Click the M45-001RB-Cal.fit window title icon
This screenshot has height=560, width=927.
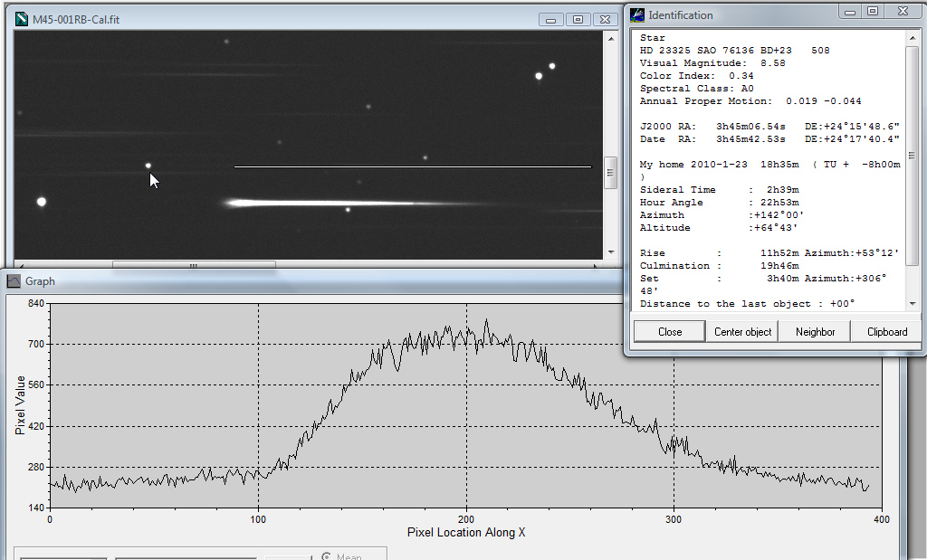(x=22, y=20)
